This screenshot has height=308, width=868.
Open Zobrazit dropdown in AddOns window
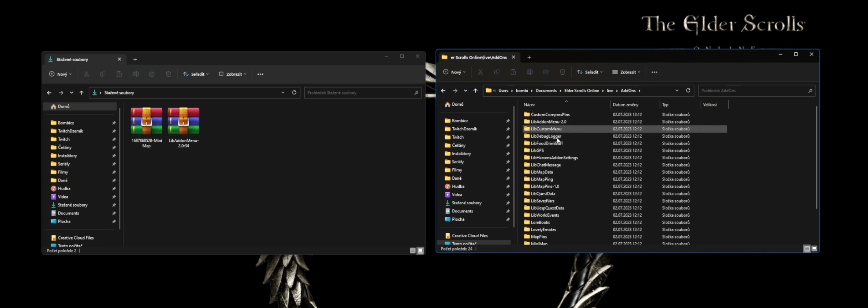[626, 72]
